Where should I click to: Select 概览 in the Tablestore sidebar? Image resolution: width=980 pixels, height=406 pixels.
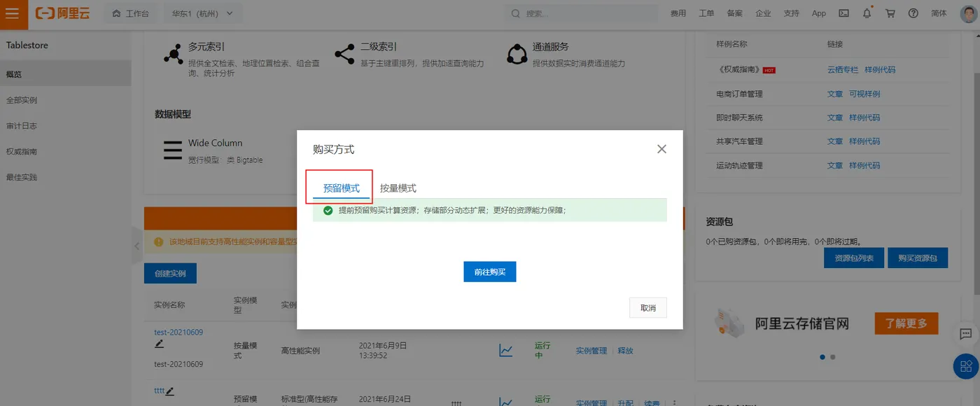click(x=65, y=74)
